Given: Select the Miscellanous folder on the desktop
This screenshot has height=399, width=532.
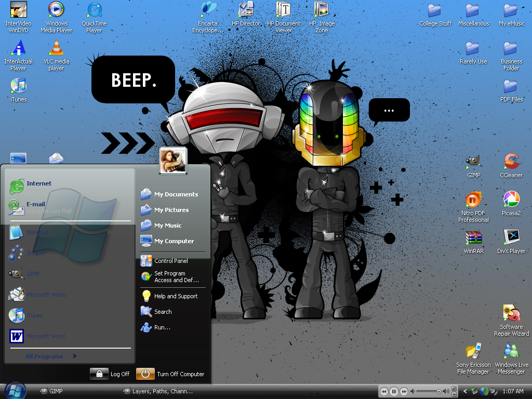Looking at the screenshot, I should click(x=474, y=14).
